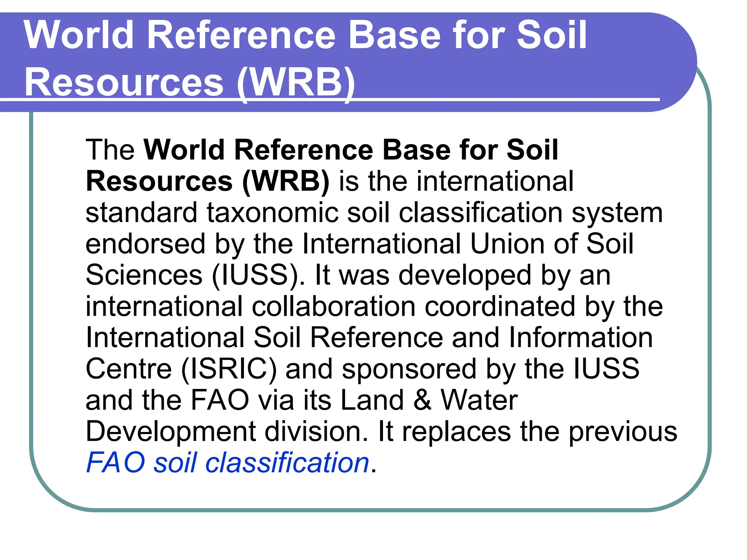Click the bold phrase 'World Reference Base for Soil'

coord(351,150)
